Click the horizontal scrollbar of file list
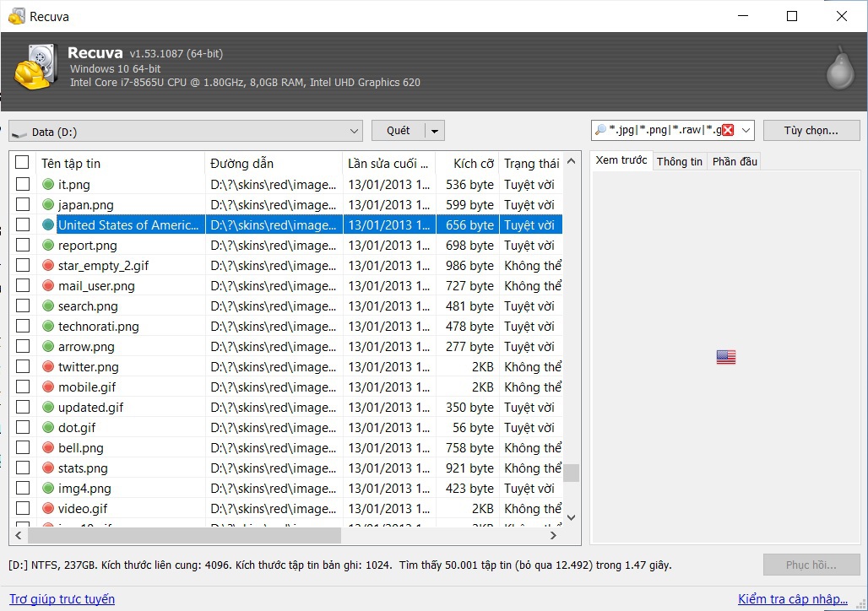Image resolution: width=868 pixels, height=611 pixels. (x=184, y=535)
